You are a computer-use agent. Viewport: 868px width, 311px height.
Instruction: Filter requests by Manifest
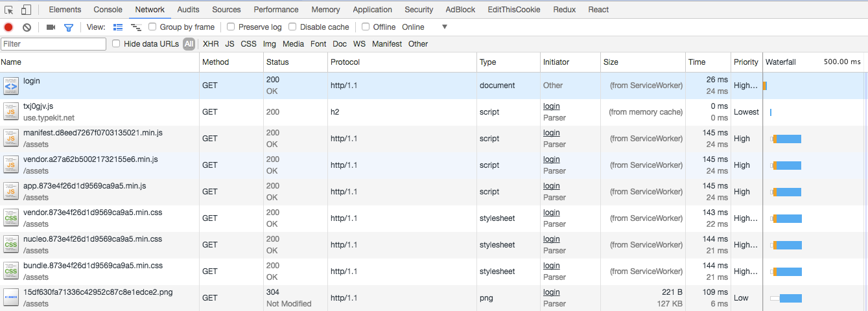coord(387,44)
